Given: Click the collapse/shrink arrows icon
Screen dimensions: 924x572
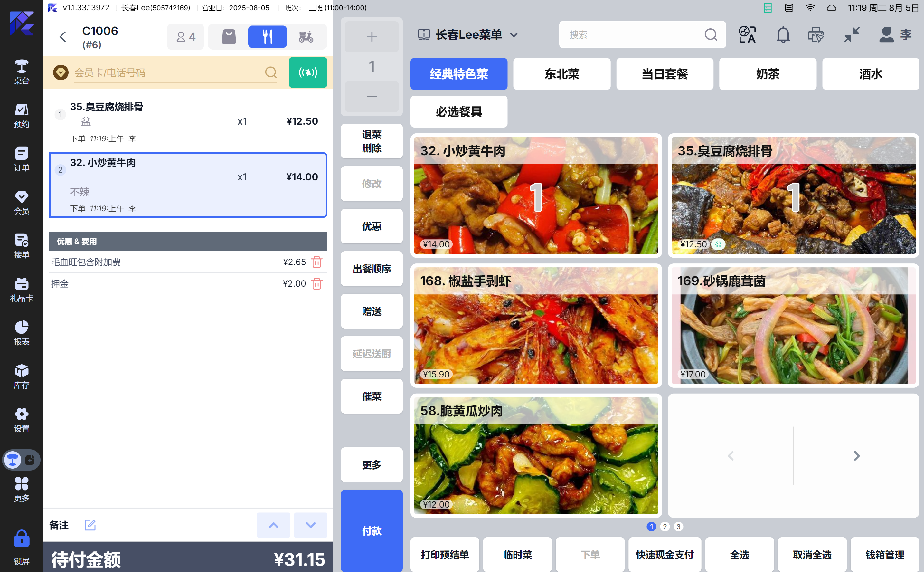Looking at the screenshot, I should click(x=852, y=34).
